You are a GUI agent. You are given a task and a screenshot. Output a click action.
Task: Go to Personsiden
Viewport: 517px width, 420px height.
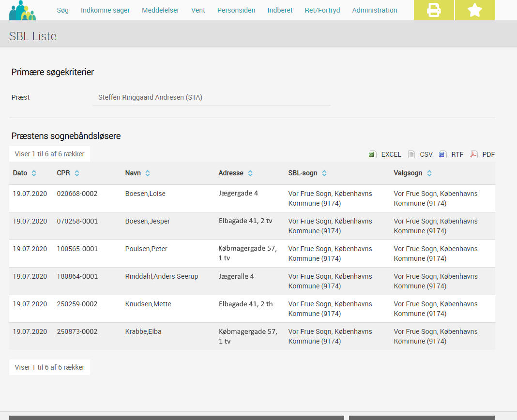[x=236, y=10]
